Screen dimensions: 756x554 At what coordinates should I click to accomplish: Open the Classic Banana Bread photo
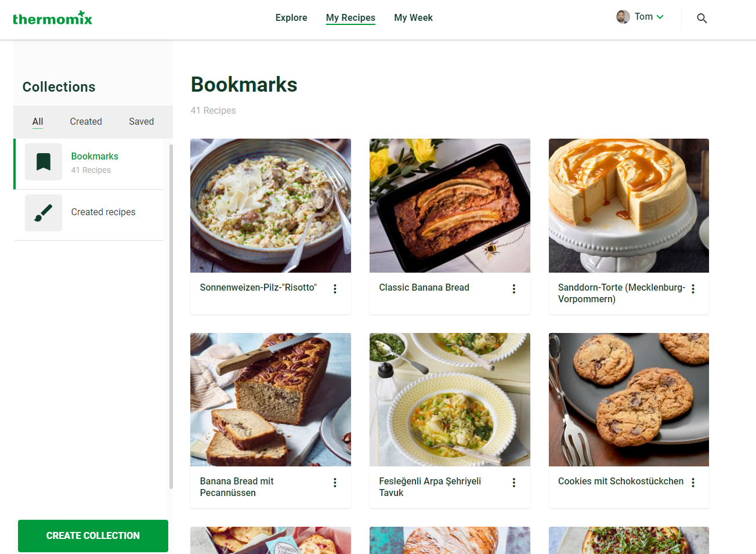coord(450,205)
